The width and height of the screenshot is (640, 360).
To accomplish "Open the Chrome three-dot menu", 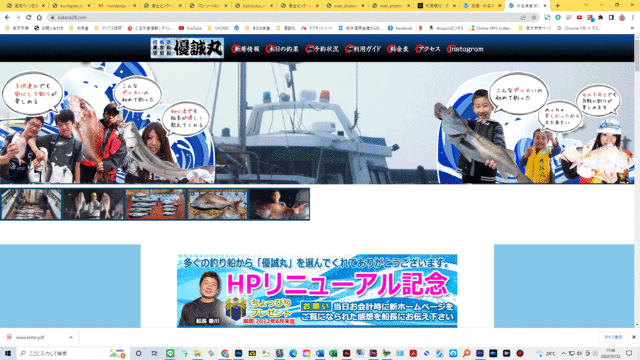I will click(x=632, y=18).
